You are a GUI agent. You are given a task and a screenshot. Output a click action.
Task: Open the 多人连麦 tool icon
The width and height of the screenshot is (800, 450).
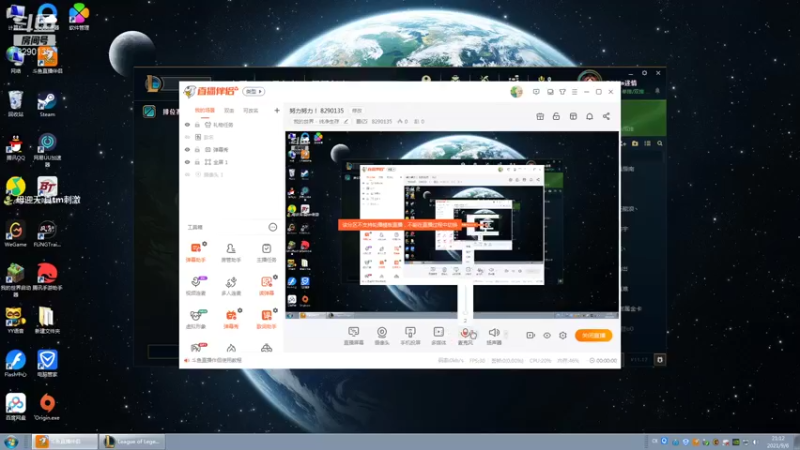(231, 286)
